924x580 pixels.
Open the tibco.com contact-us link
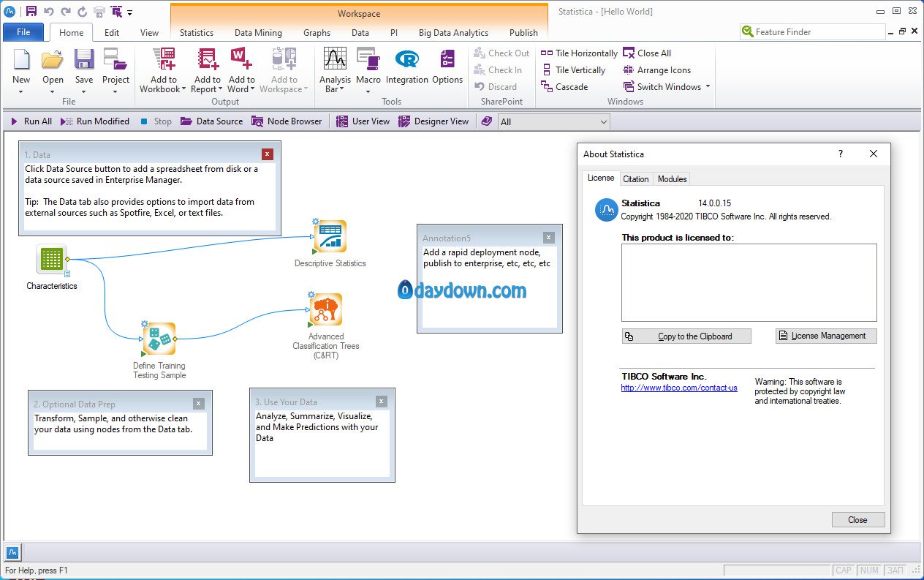679,388
